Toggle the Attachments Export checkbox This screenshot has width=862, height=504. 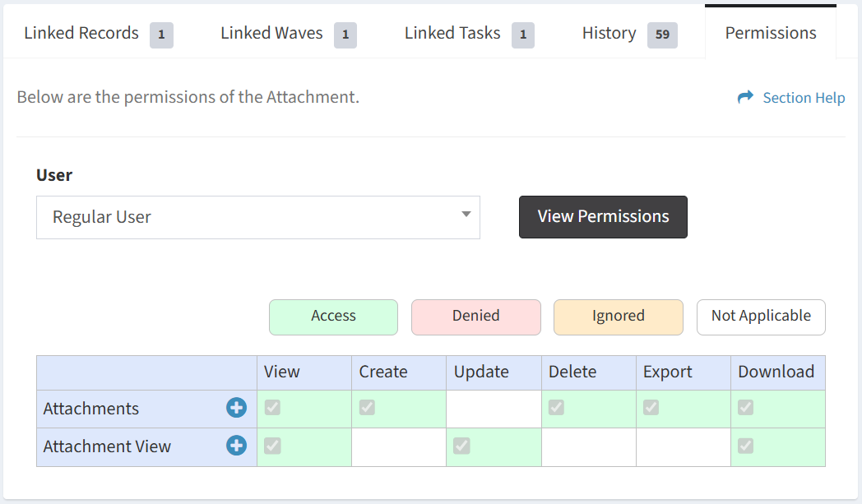point(651,408)
